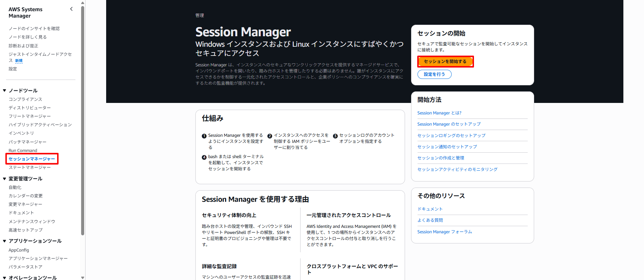Open パラメータストア in sidebar

[25, 267]
